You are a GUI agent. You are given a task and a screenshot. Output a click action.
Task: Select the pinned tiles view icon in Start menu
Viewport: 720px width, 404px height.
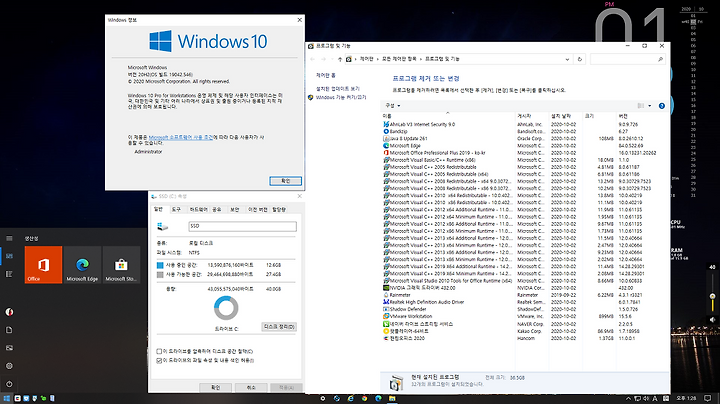[x=9, y=256]
